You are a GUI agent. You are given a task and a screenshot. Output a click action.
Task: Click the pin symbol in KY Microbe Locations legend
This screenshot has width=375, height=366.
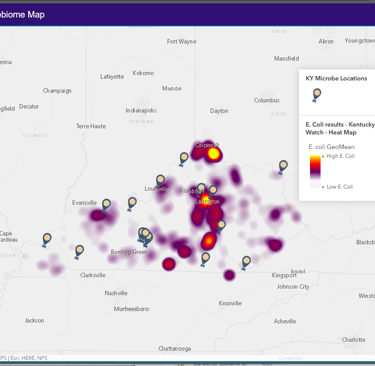pyautogui.click(x=317, y=95)
